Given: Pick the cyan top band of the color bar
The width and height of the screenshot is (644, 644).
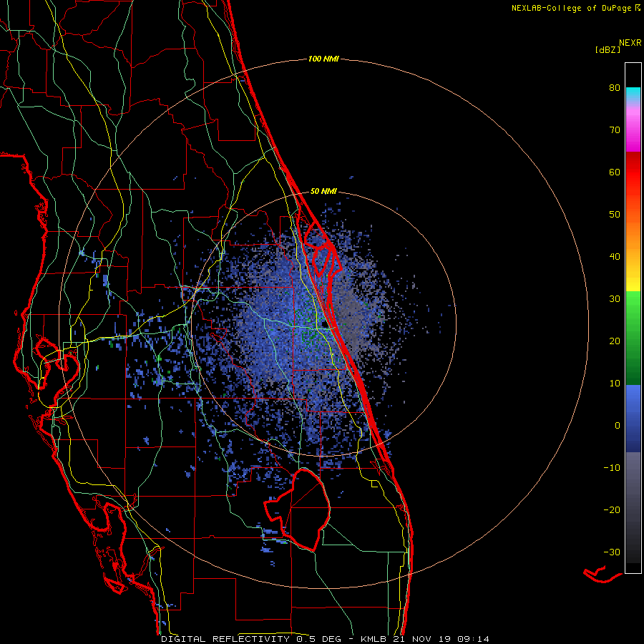Looking at the screenshot, I should (x=633, y=94).
